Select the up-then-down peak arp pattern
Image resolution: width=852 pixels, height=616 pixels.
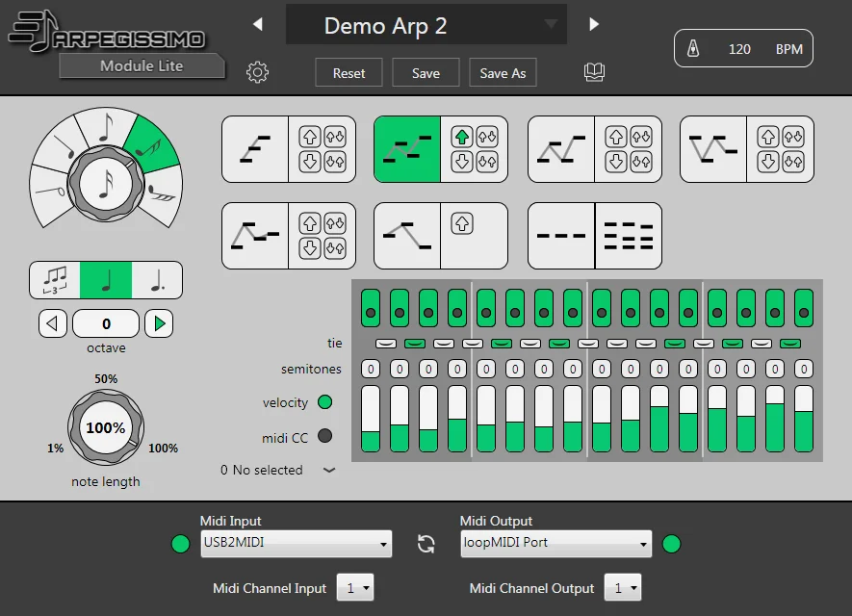(407, 236)
